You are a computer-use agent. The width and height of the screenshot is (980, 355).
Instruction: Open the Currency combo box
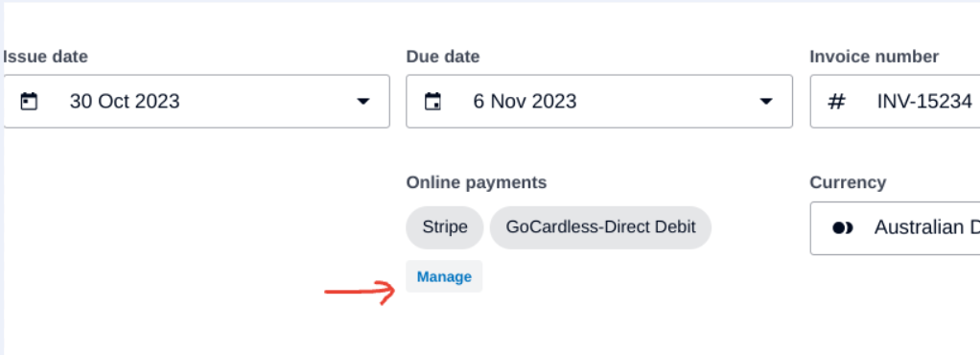point(895,228)
